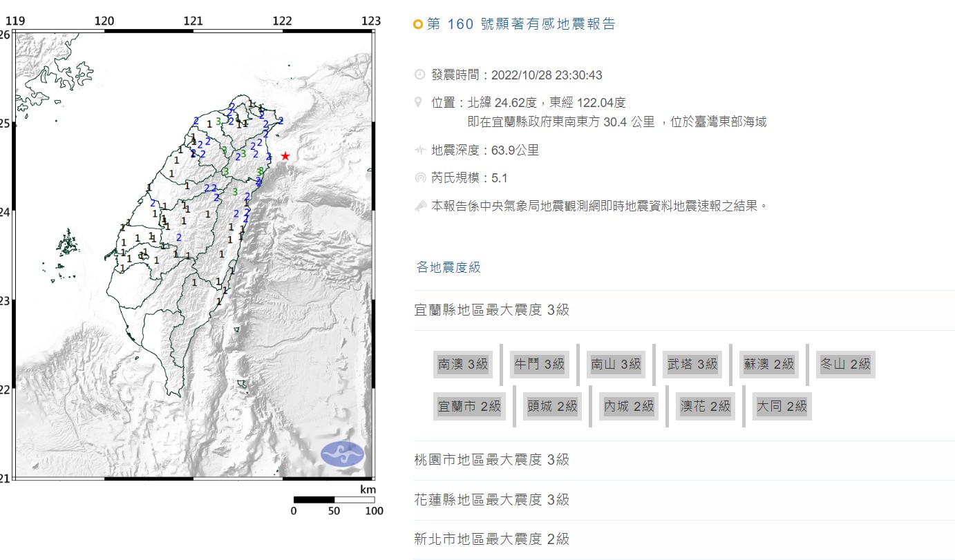This screenshot has width=955, height=560.
Task: Select the 牛鬥 3級 station tag
Action: point(539,364)
